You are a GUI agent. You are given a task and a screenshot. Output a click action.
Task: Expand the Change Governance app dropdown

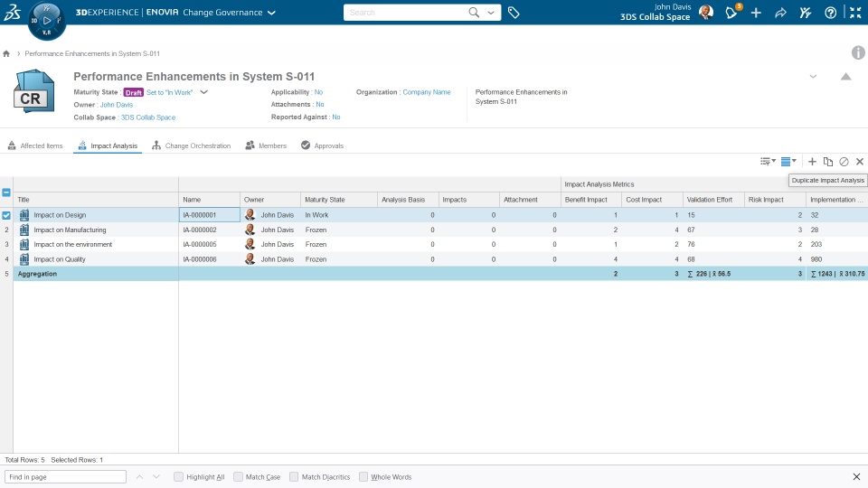tap(272, 13)
